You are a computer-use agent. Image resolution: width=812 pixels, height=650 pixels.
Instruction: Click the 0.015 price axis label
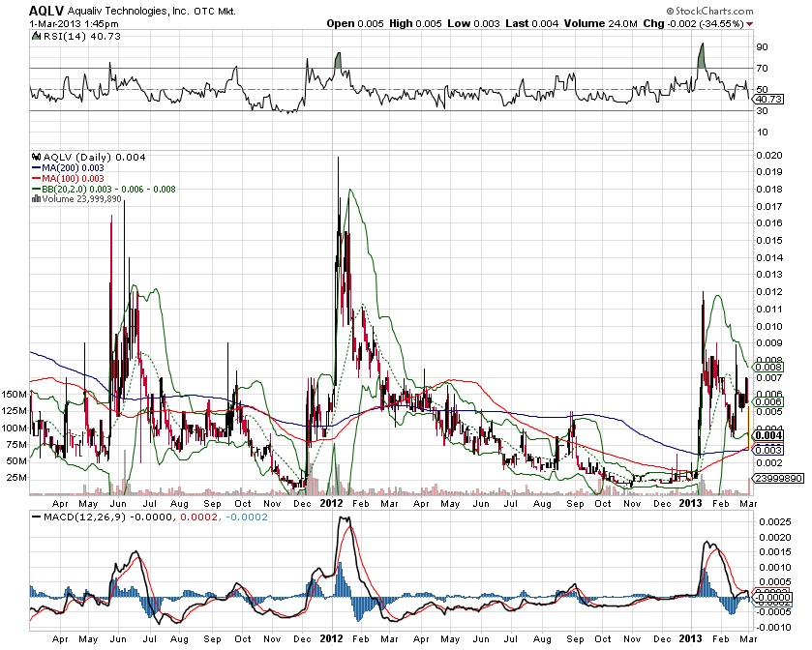click(x=769, y=240)
